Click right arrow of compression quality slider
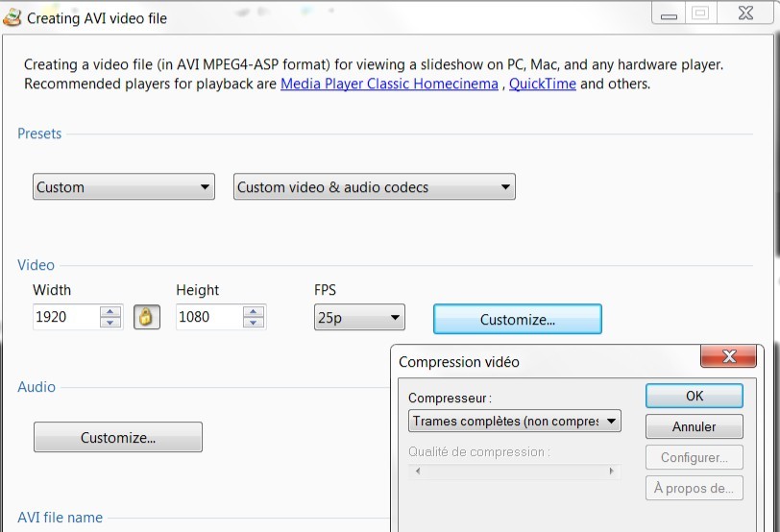Viewport: 780px width, 532px height. pos(611,471)
